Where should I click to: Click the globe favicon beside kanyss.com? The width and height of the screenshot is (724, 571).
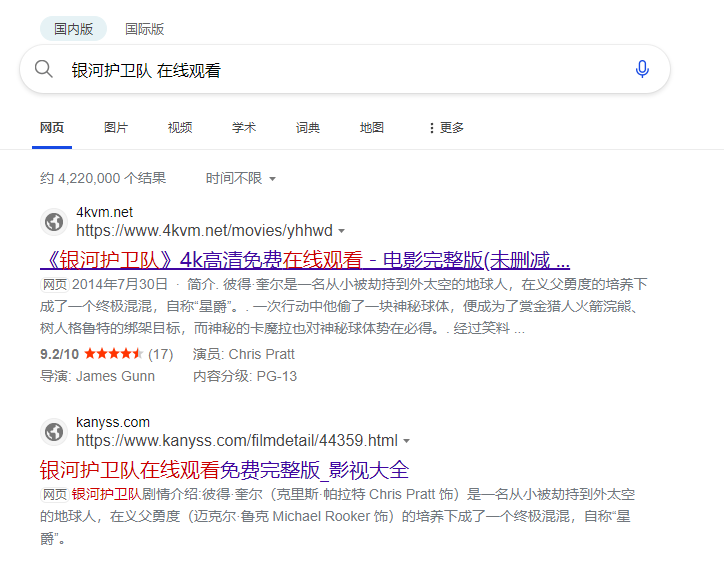(53, 432)
